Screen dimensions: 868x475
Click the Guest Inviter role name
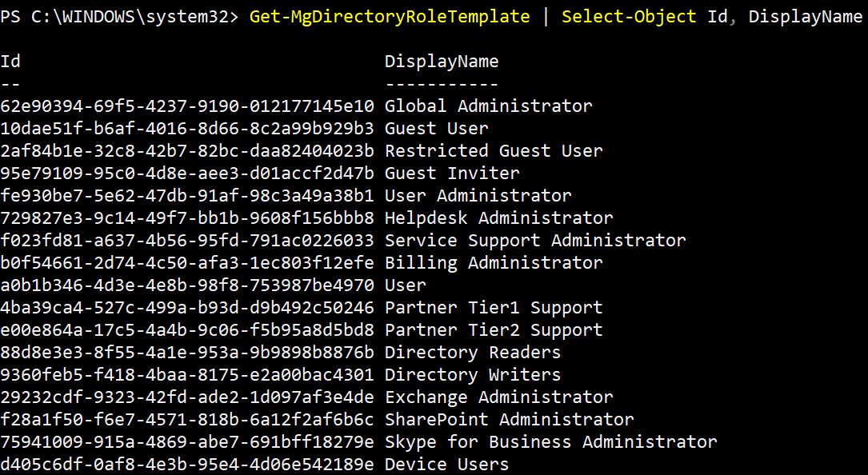point(452,174)
